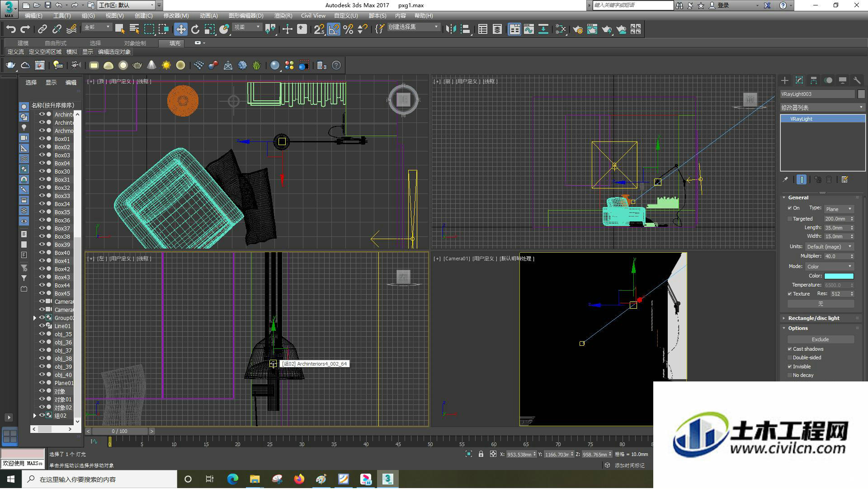Activate Select and Scale tool
The height and width of the screenshot is (489, 868).
tap(209, 29)
